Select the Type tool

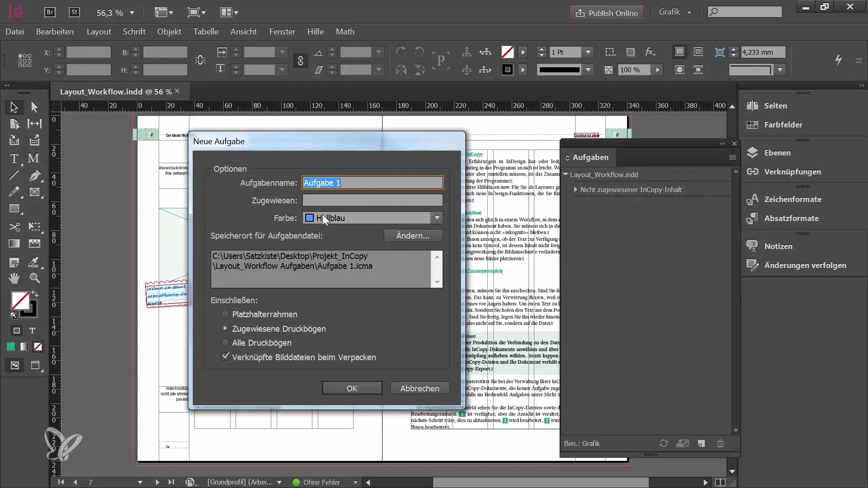click(x=14, y=159)
